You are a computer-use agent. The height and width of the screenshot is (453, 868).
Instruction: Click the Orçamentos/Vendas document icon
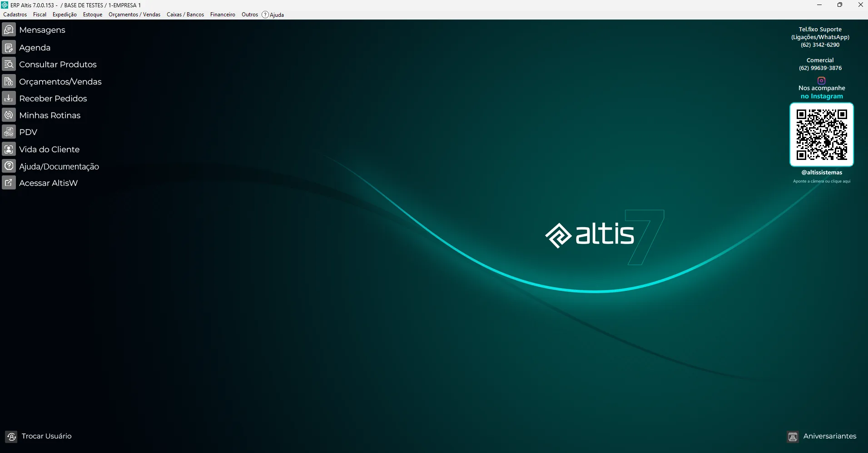[9, 81]
